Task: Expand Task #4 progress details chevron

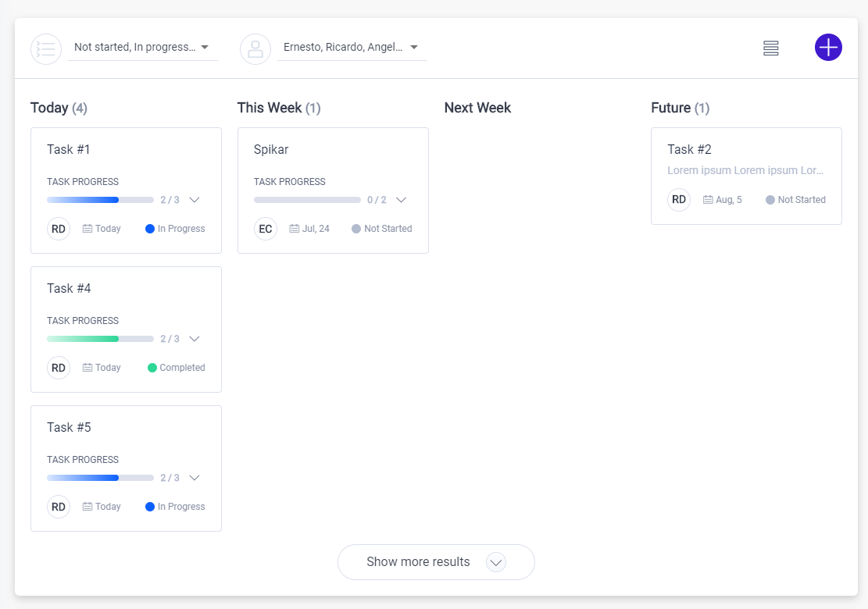Action: (195, 339)
